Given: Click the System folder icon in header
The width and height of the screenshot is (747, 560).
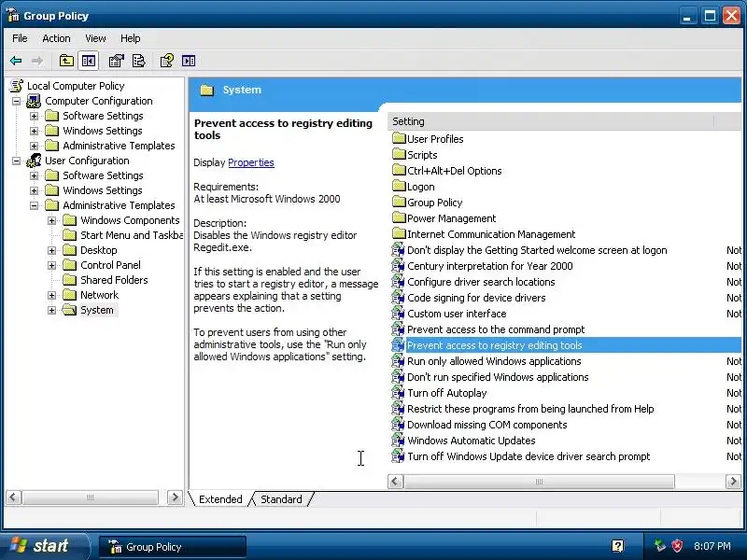Looking at the screenshot, I should (x=206, y=90).
